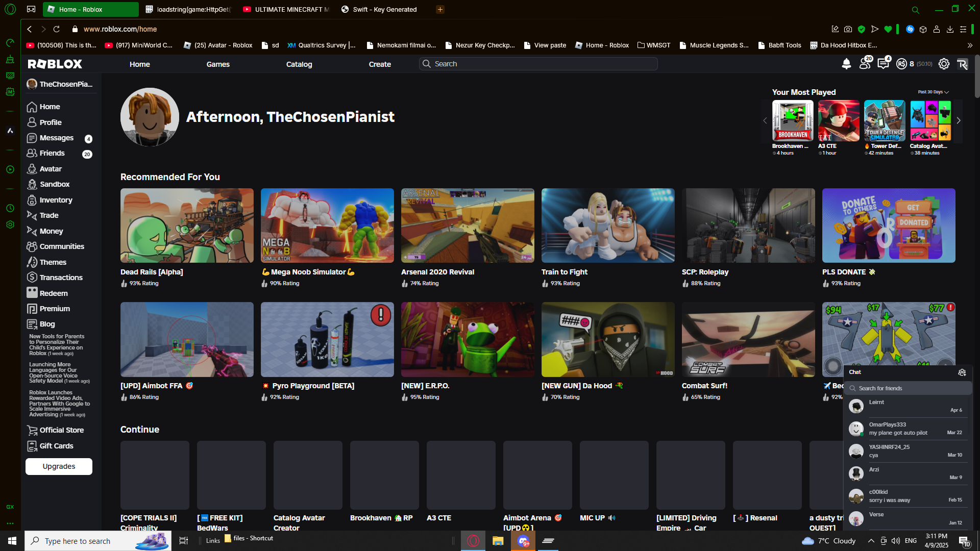Open the WMSGT bookmark folder
Screen dimensions: 980x551
pos(654,45)
